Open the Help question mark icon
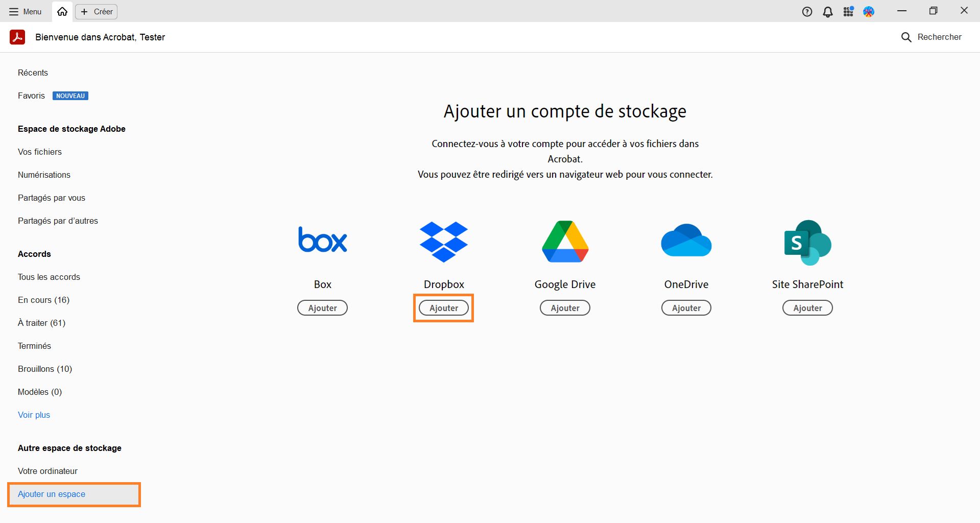Screen dimensions: 980x523 pyautogui.click(x=807, y=11)
